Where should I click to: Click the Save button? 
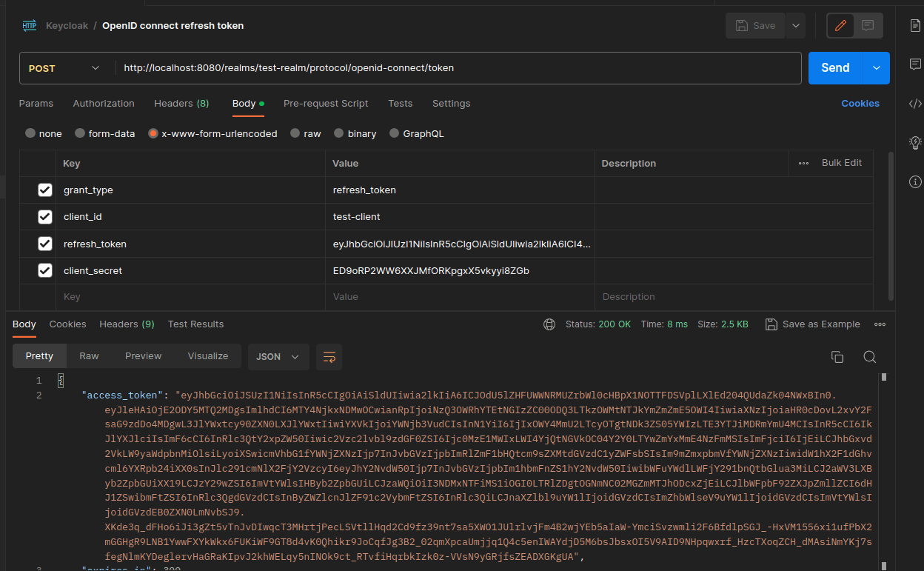(x=755, y=25)
